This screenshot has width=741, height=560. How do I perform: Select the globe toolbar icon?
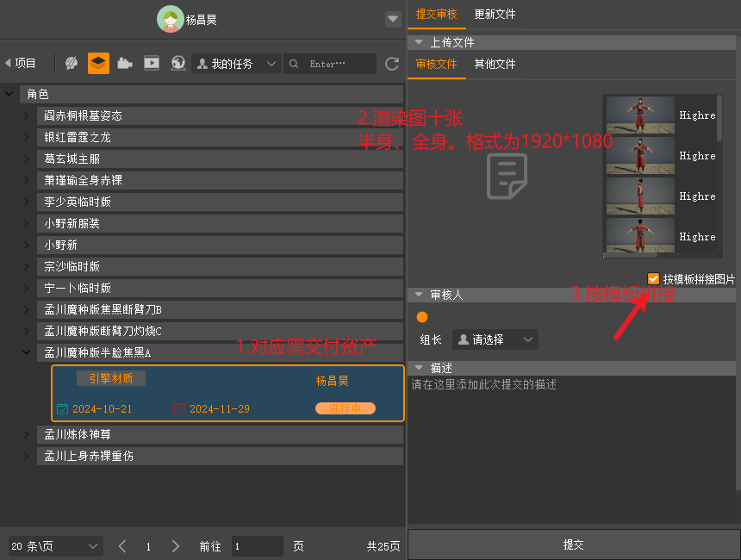[178, 64]
